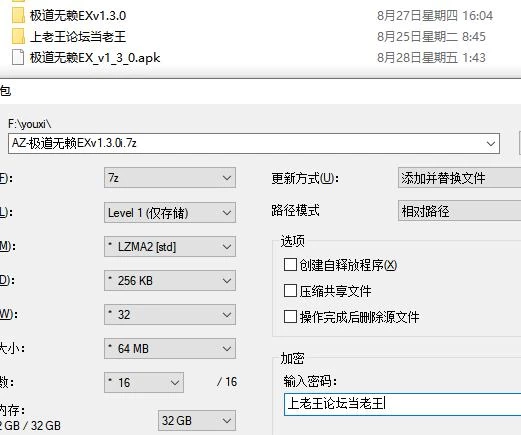Open compression method LZMA2 dropdown
521x435 pixels.
coord(170,247)
